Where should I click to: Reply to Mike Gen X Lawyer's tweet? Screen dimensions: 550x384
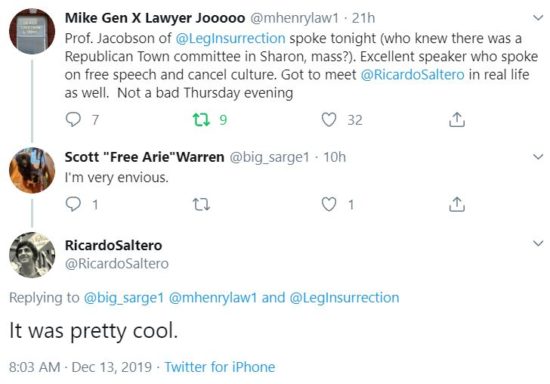(x=73, y=120)
